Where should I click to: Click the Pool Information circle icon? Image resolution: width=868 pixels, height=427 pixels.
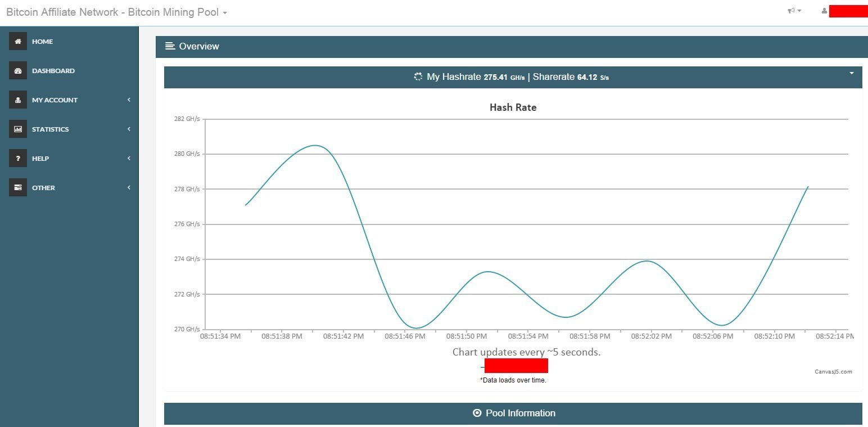pyautogui.click(x=477, y=413)
